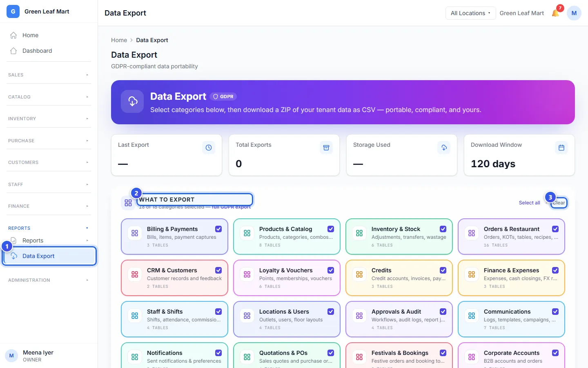Viewport: 588px width, 368px height.
Task: Click the GDPR badge in the banner
Action: coord(223,96)
